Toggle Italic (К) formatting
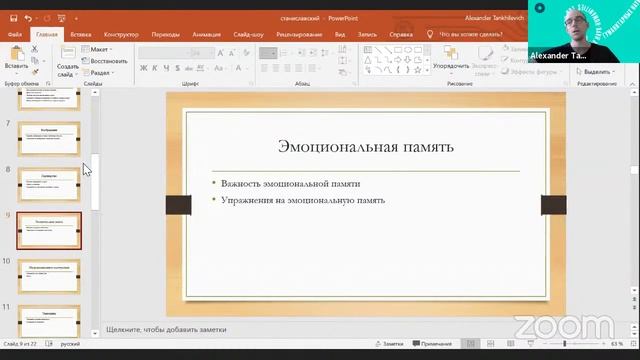640x360 pixels. pos(155,68)
